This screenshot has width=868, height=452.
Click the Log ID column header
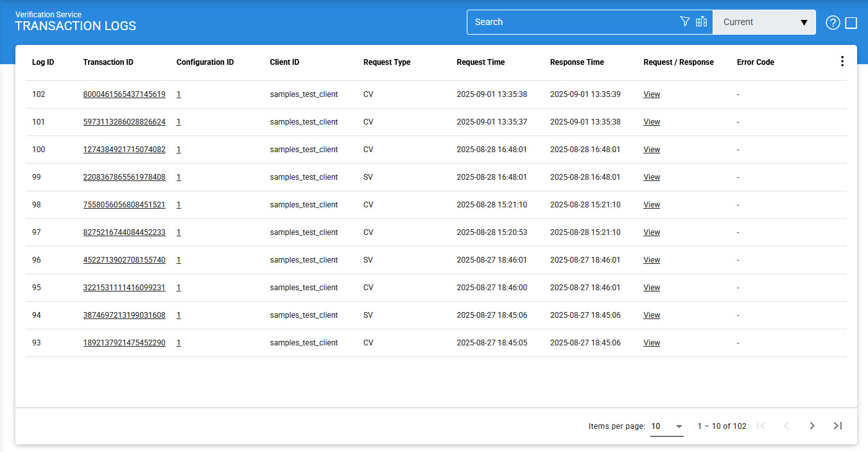(43, 62)
